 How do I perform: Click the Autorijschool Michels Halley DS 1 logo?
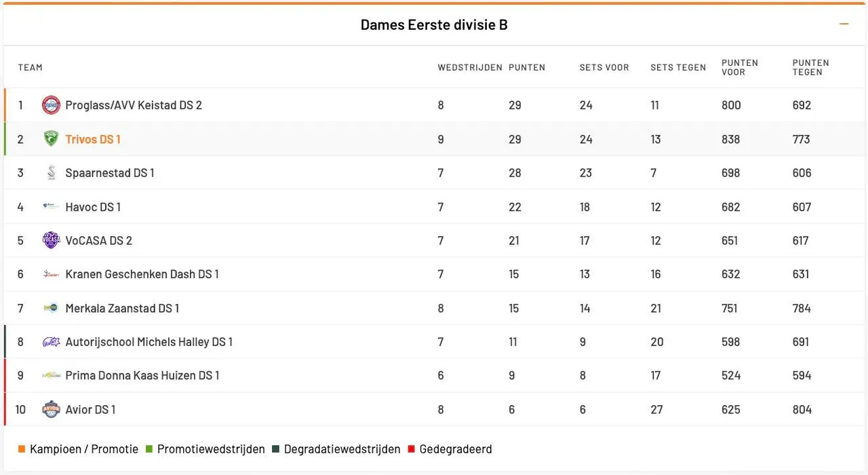click(x=51, y=341)
